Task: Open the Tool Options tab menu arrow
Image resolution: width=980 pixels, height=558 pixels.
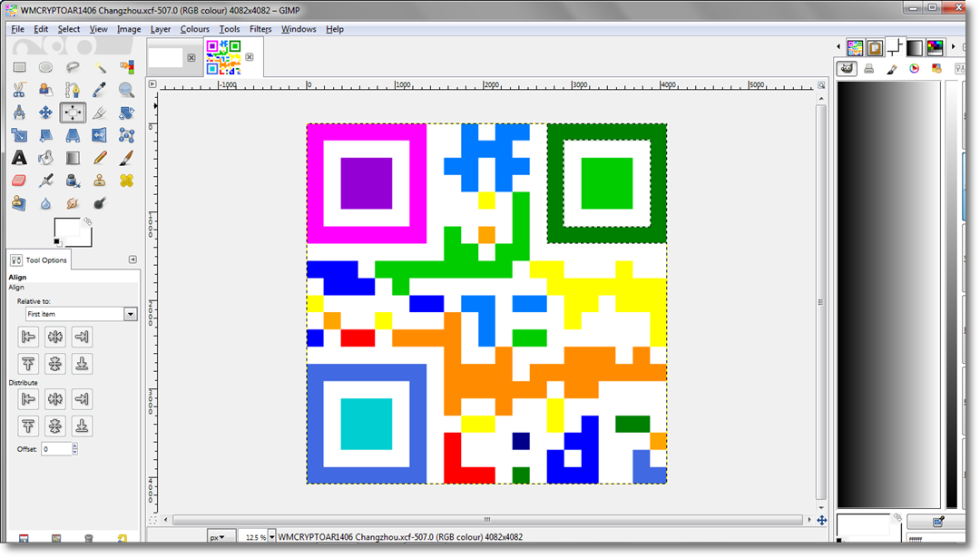Action: coord(132,259)
